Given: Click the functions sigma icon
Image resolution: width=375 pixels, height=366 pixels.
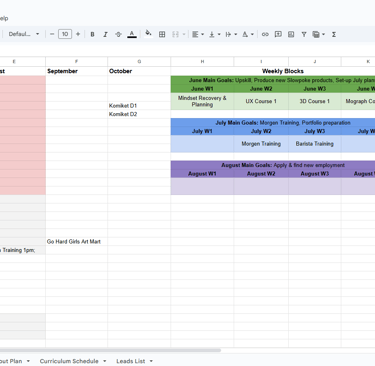Looking at the screenshot, I should (x=334, y=34).
